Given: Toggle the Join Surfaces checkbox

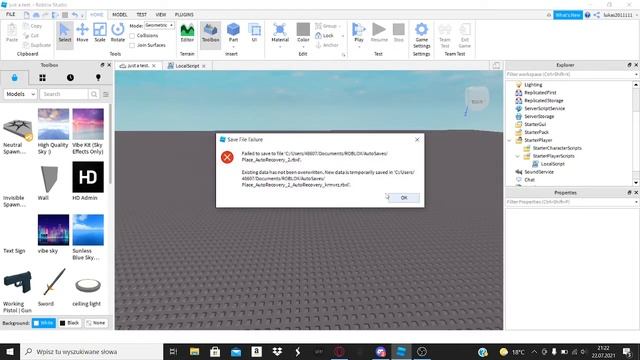Looking at the screenshot, I should click(132, 45).
